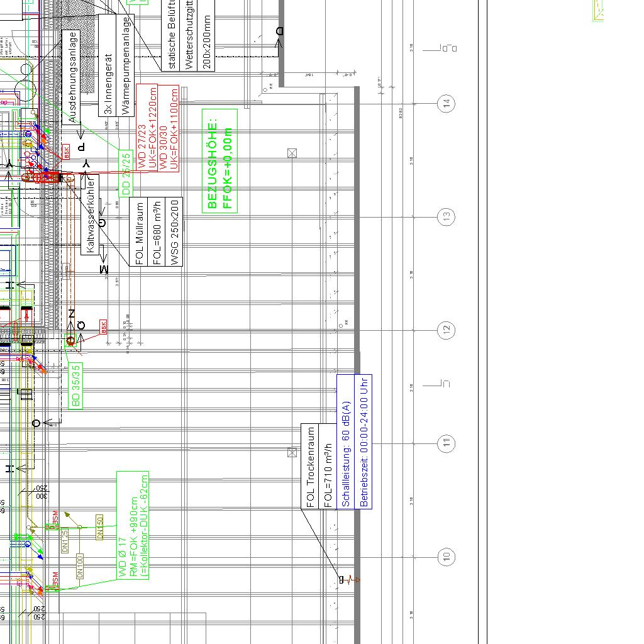This screenshot has height=644, width=644.
Task: Select the DN150 pipe size tag
Action: [99, 527]
